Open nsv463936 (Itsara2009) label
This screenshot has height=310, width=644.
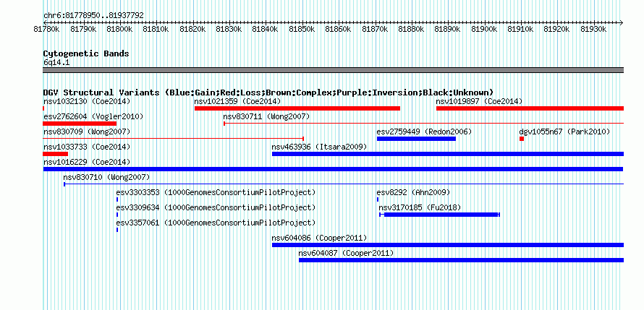click(320, 147)
